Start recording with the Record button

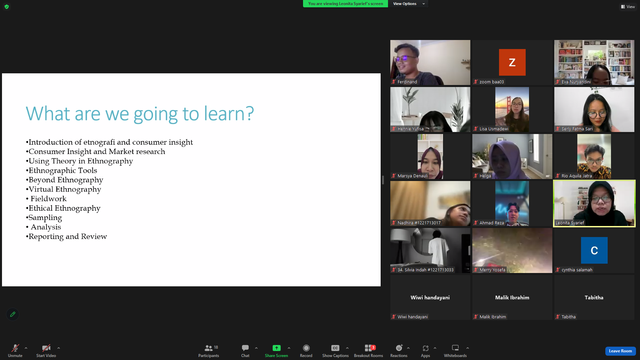[x=306, y=350]
